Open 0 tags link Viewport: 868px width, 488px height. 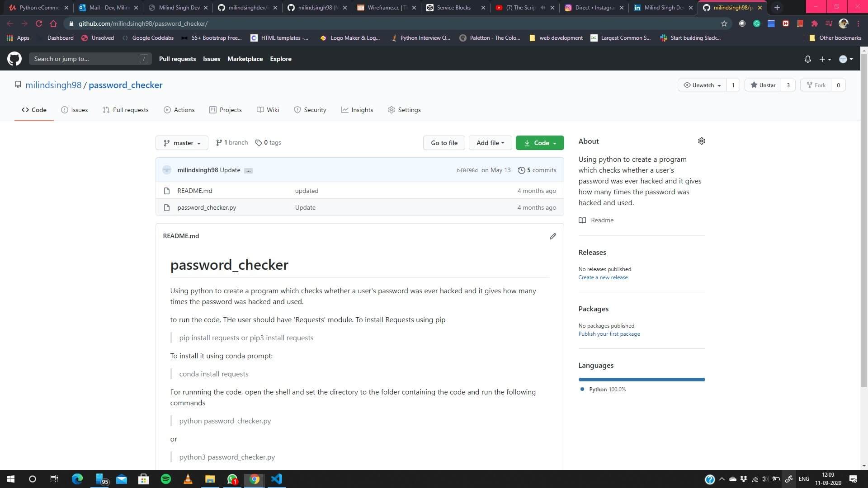268,143
